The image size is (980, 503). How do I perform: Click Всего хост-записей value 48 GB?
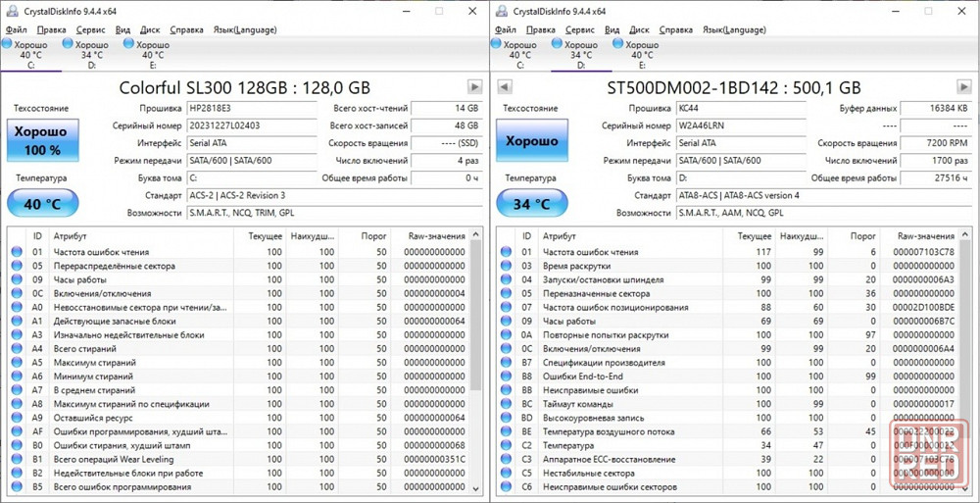[446, 126]
